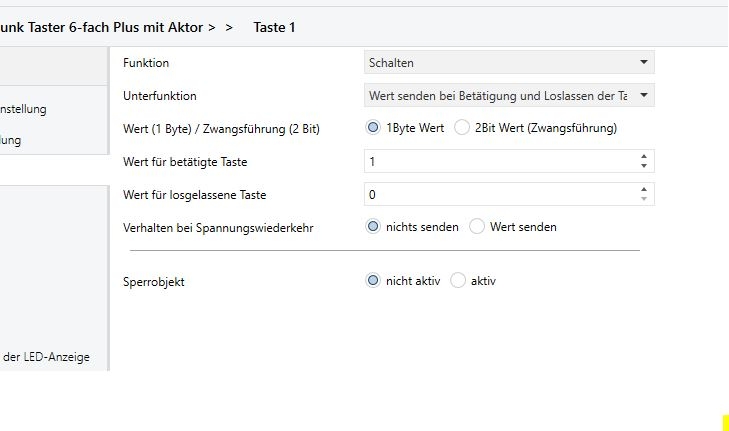729x431 pixels.
Task: Click the Sperrobjekt parameter label
Action: [154, 282]
